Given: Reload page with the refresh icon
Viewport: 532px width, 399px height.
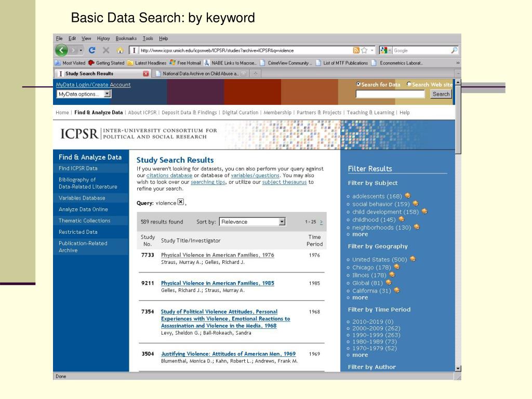Looking at the screenshot, I should (x=92, y=50).
